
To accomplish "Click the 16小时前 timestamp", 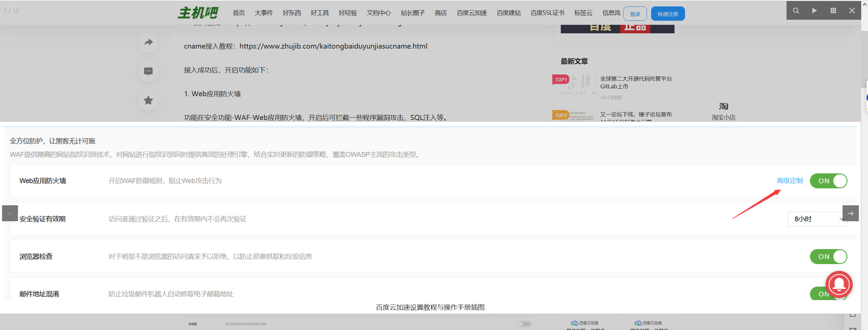I will [x=611, y=98].
